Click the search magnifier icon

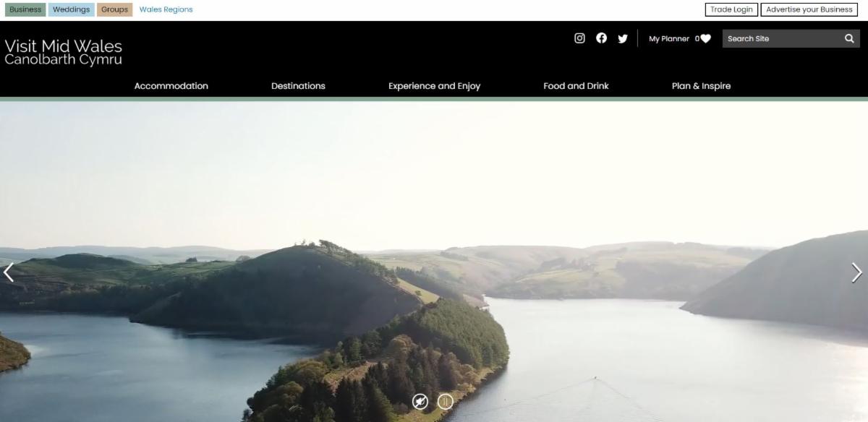point(849,39)
